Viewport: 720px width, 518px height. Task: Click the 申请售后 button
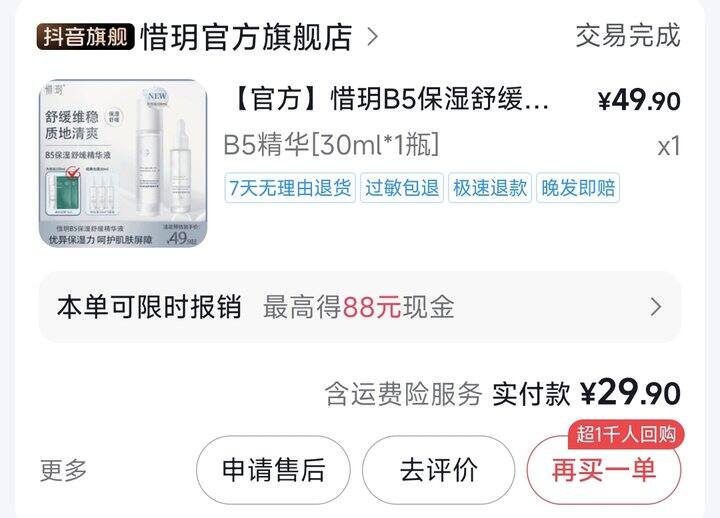pos(273,470)
